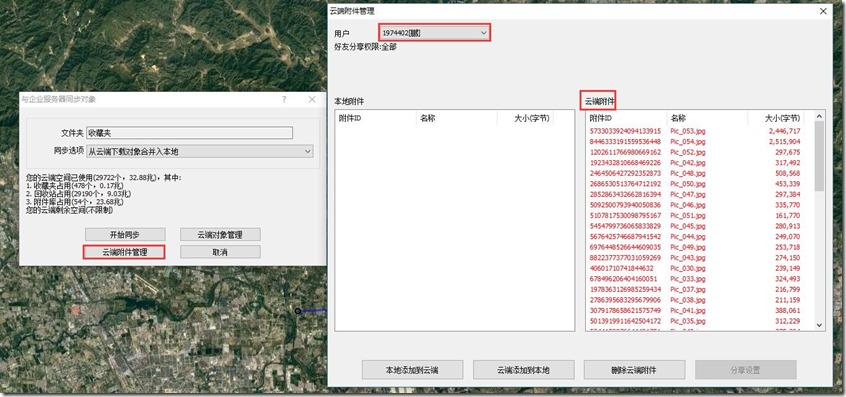Viewport: 846px width, 397px height.
Task: Select the Pic_050.jpg row
Action: click(700, 183)
